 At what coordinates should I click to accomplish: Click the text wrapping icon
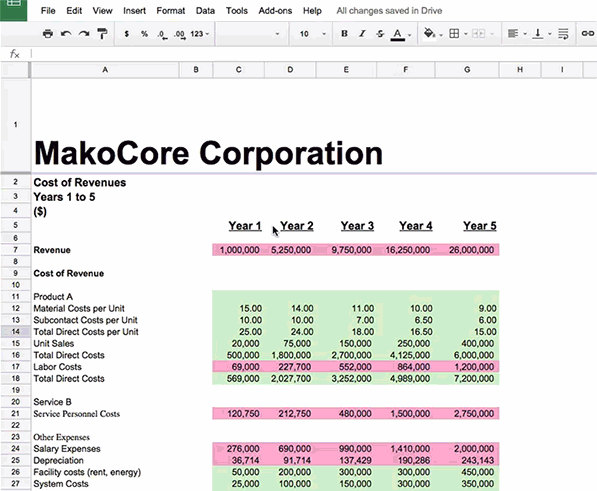point(563,34)
